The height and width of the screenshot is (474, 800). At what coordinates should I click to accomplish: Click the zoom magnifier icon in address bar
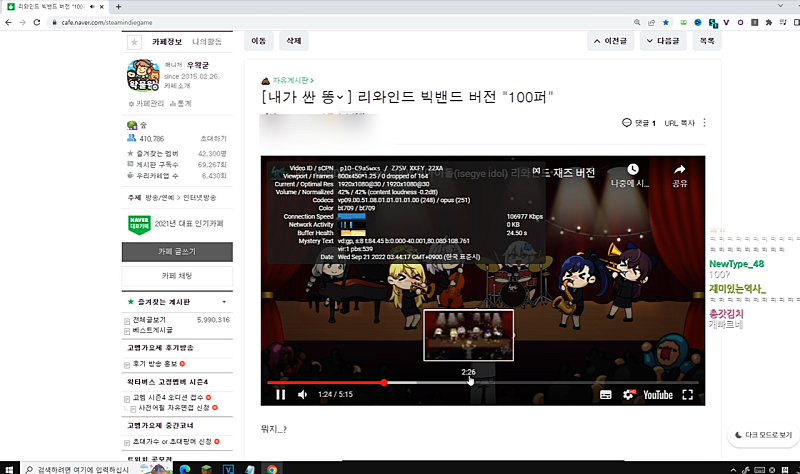coord(637,22)
